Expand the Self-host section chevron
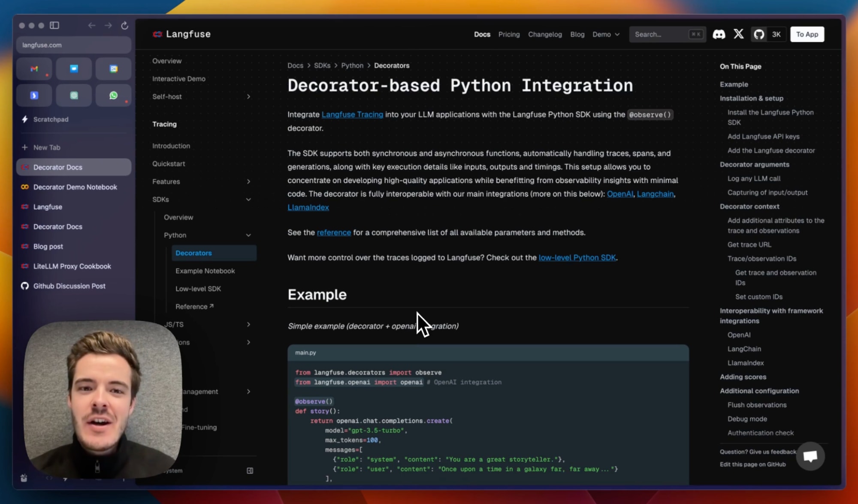 tap(249, 97)
